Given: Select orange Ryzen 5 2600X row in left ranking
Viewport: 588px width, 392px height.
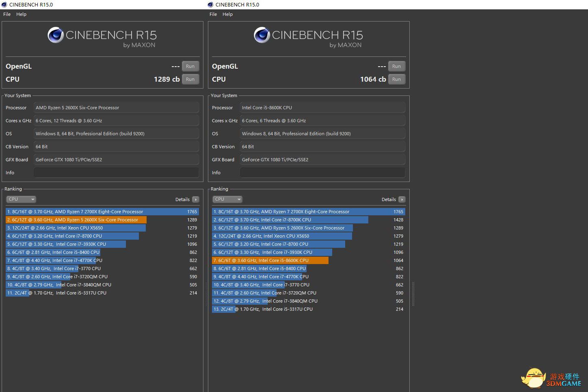Looking at the screenshot, I should [x=102, y=220].
